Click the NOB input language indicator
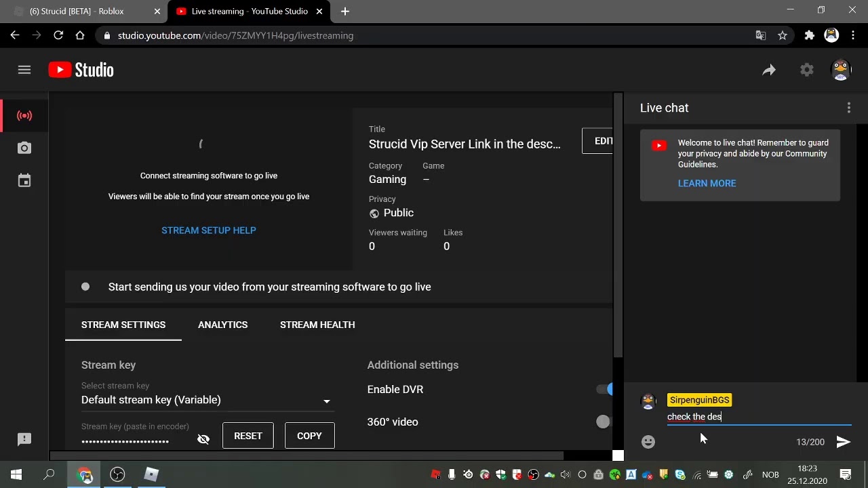This screenshot has height=488, width=868. coord(770,474)
